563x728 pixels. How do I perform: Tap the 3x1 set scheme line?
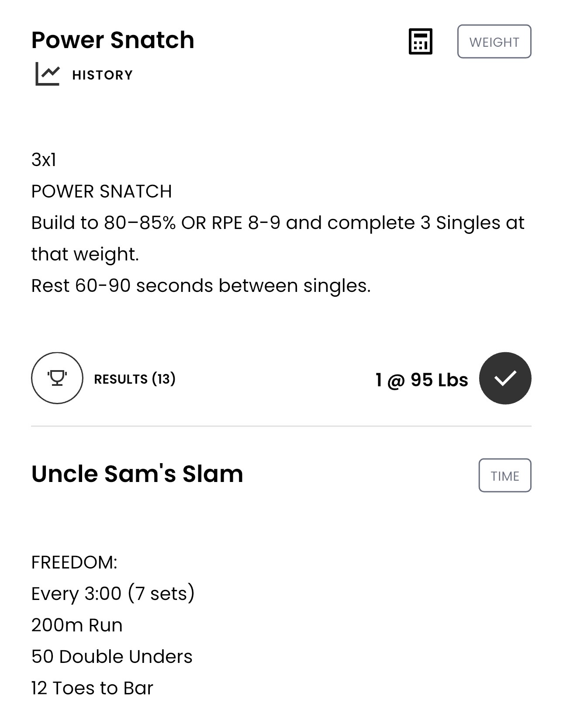pyautogui.click(x=44, y=160)
